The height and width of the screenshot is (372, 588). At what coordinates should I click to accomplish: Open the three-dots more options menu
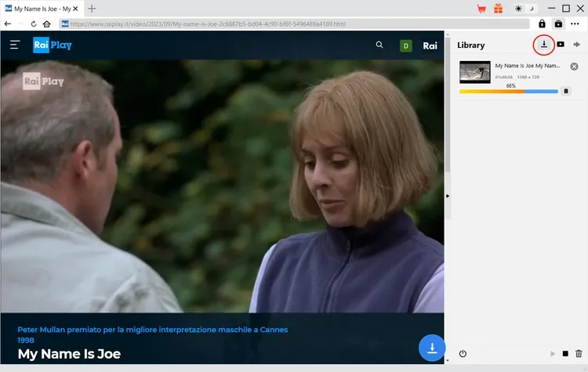(x=575, y=24)
